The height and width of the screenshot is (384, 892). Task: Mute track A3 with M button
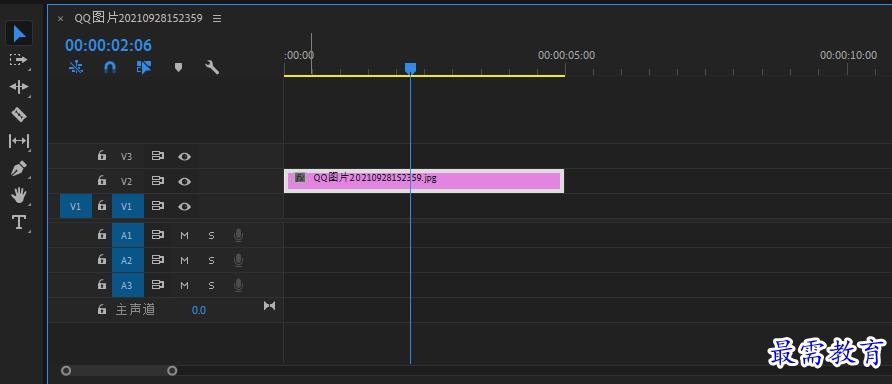click(x=184, y=285)
